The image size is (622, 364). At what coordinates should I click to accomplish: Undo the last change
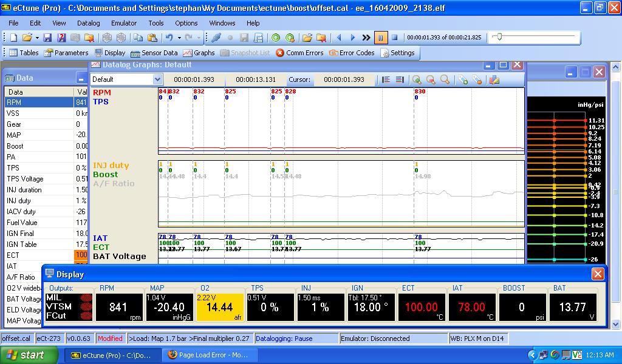pos(169,38)
